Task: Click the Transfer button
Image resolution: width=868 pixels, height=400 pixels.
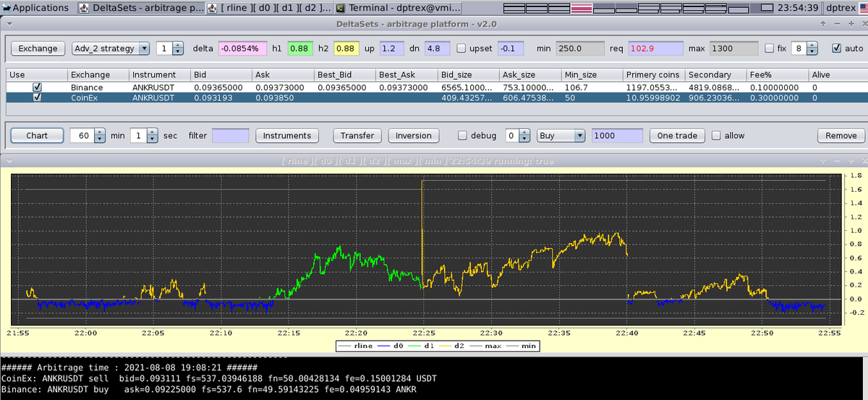Action: 357,135
